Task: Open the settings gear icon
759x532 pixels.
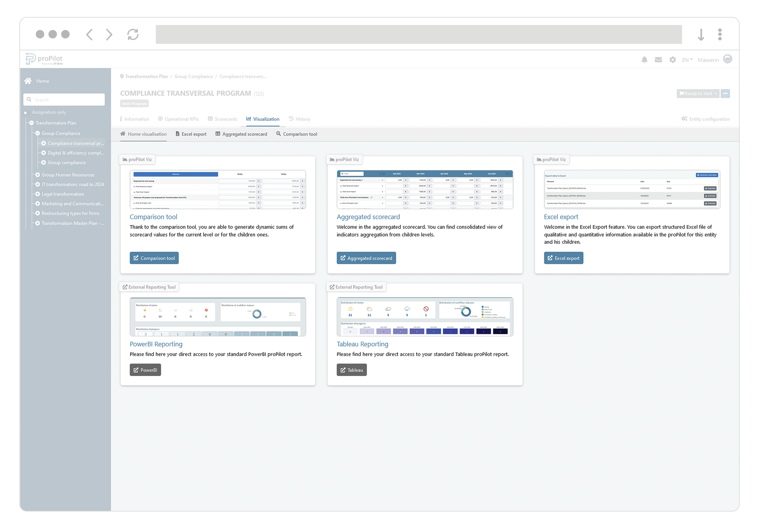Action: click(x=672, y=60)
